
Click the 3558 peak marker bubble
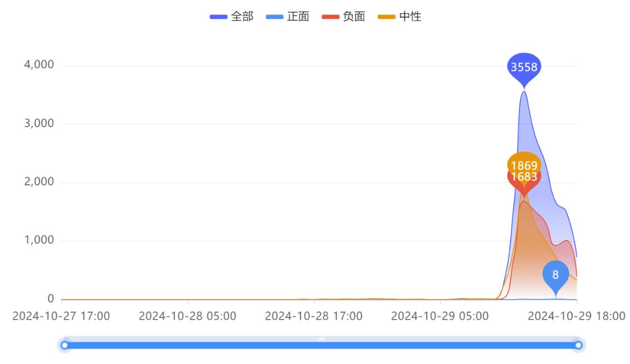point(524,67)
